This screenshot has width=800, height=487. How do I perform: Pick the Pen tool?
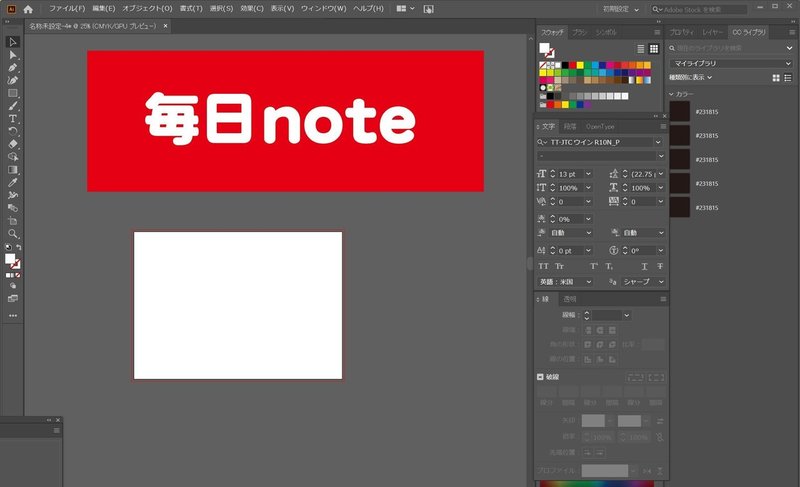(13, 67)
